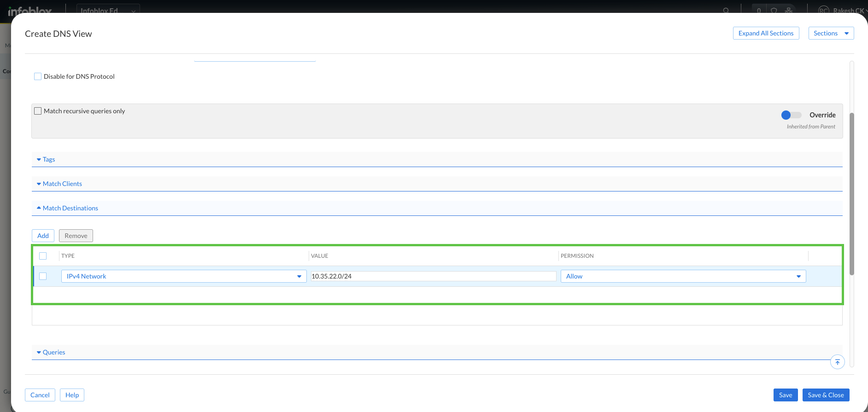Tick the IPv4 Network row checkbox
The height and width of the screenshot is (412, 868).
coord(43,276)
